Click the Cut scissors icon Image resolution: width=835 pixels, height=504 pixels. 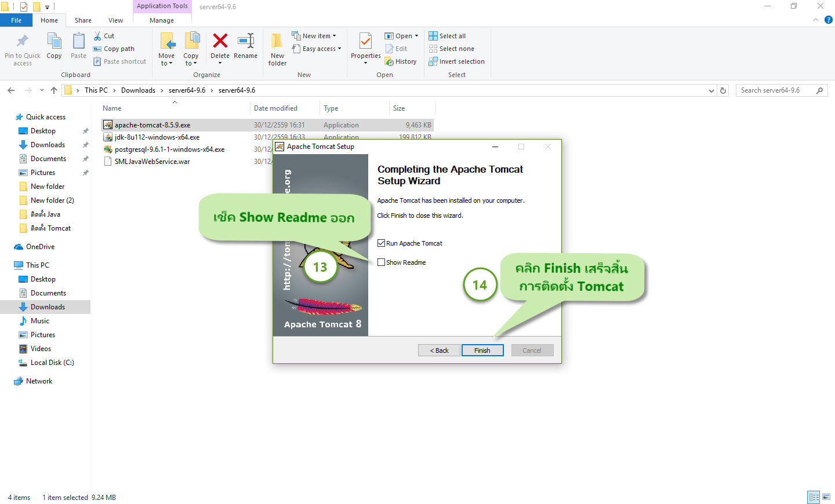[x=97, y=36]
